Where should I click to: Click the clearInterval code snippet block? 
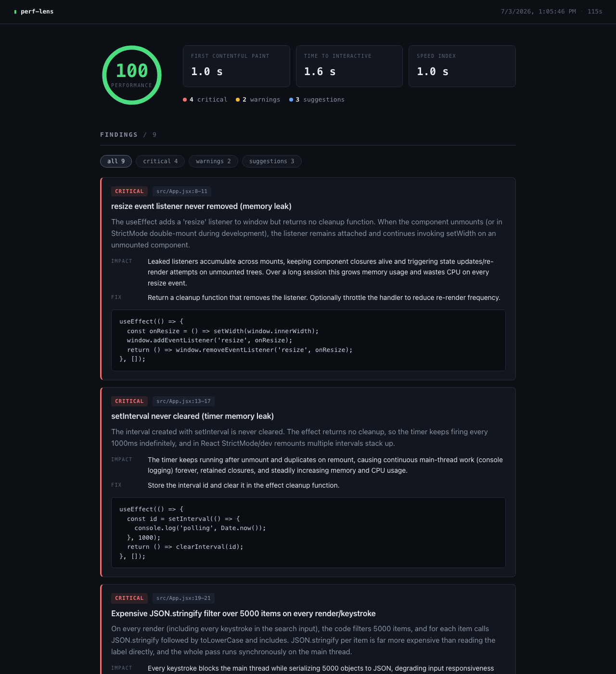point(308,532)
